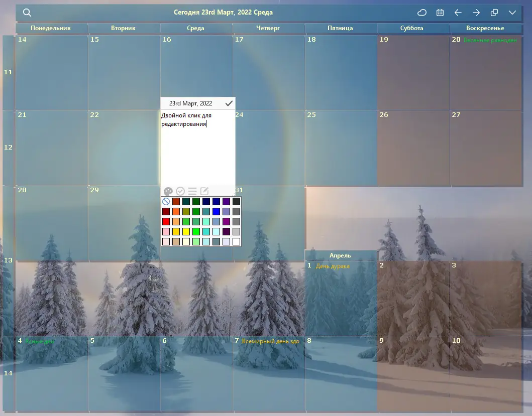The width and height of the screenshot is (532, 416).
Task: Click the Суббота column header
Action: (x=412, y=28)
